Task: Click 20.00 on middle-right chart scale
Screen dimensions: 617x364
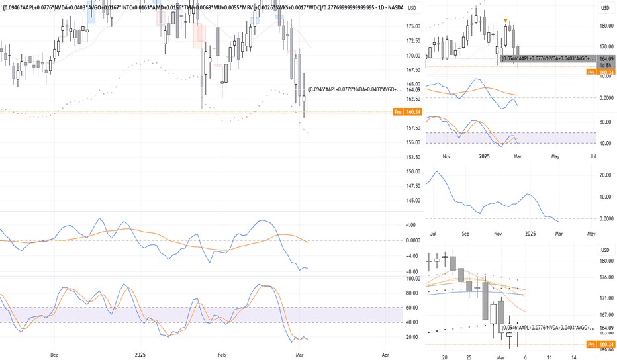Action: click(x=605, y=175)
